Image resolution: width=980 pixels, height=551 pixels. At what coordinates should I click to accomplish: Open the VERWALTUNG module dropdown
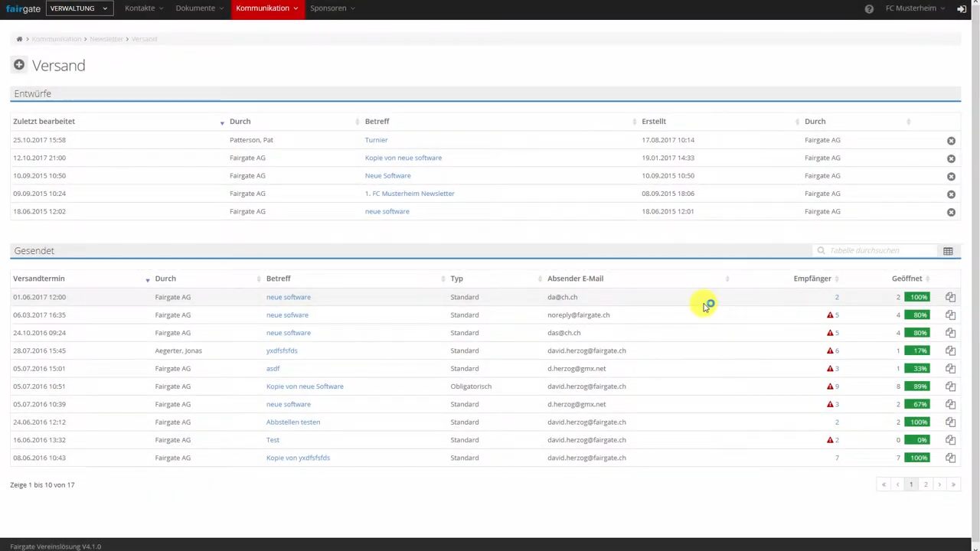pyautogui.click(x=78, y=8)
